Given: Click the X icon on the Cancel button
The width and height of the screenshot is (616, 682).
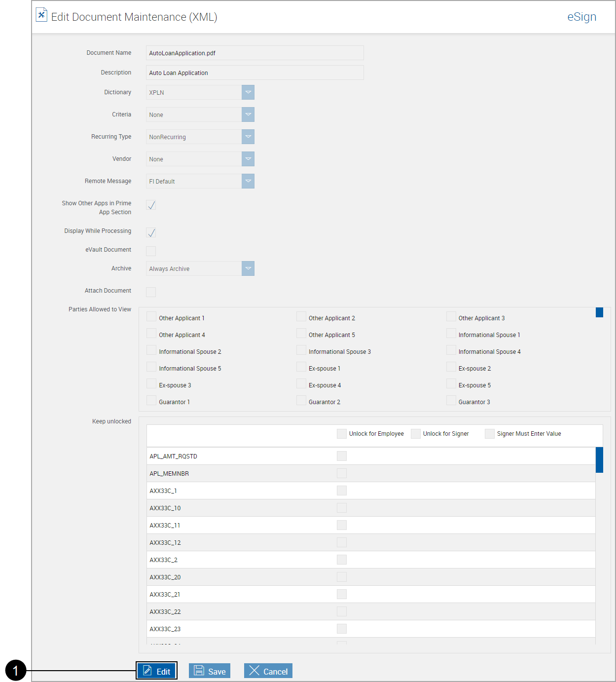Looking at the screenshot, I should 254,670.
